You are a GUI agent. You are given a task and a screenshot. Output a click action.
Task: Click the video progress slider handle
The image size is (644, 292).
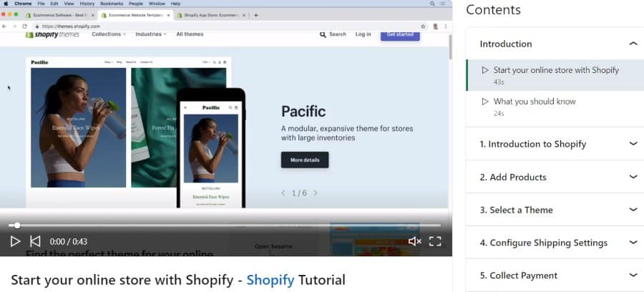tap(17, 225)
